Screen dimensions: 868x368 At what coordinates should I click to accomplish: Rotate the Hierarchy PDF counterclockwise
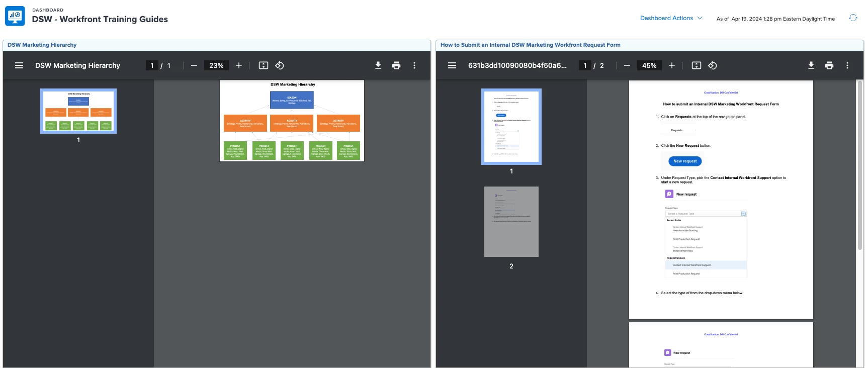coord(280,65)
